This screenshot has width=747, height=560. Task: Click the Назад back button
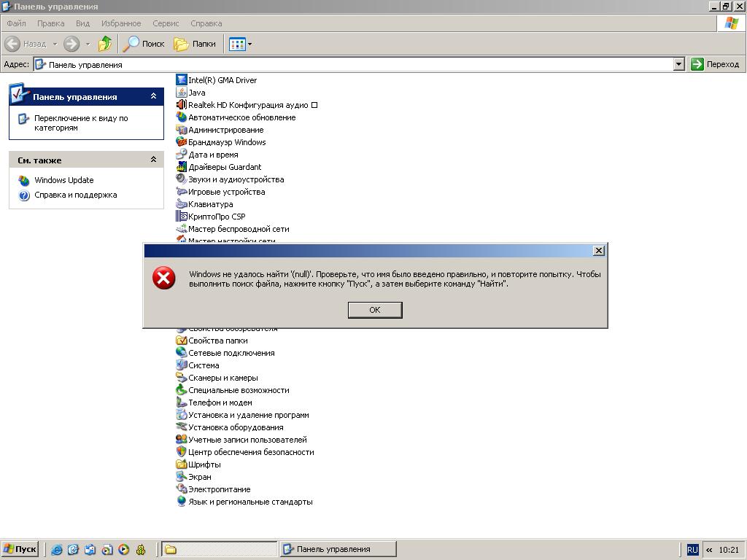[x=26, y=44]
